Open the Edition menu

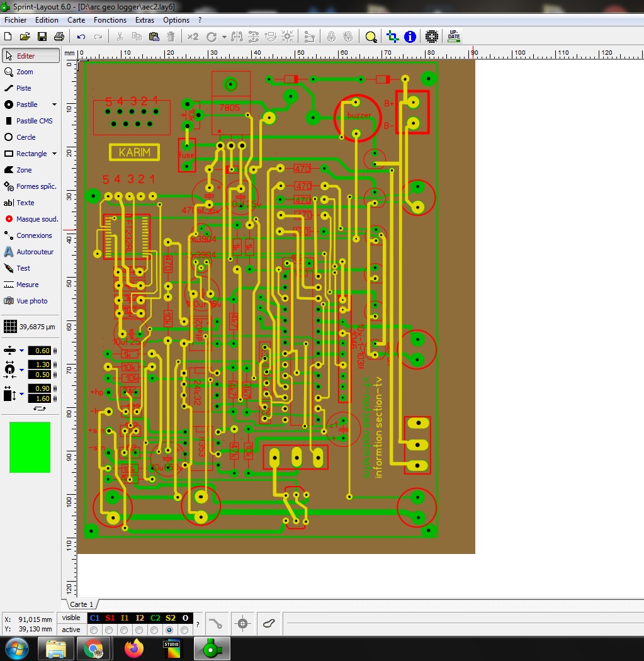pos(47,20)
